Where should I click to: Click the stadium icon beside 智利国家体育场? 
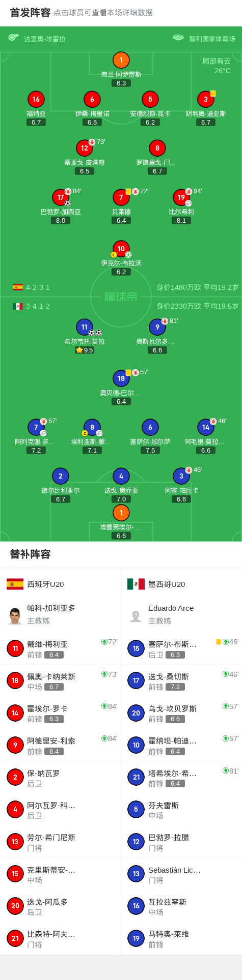coord(178,37)
